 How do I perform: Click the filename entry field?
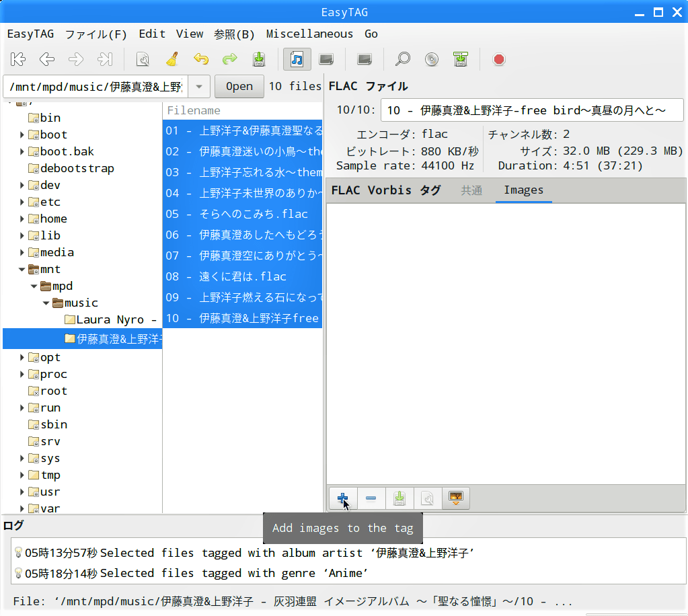coord(532,110)
